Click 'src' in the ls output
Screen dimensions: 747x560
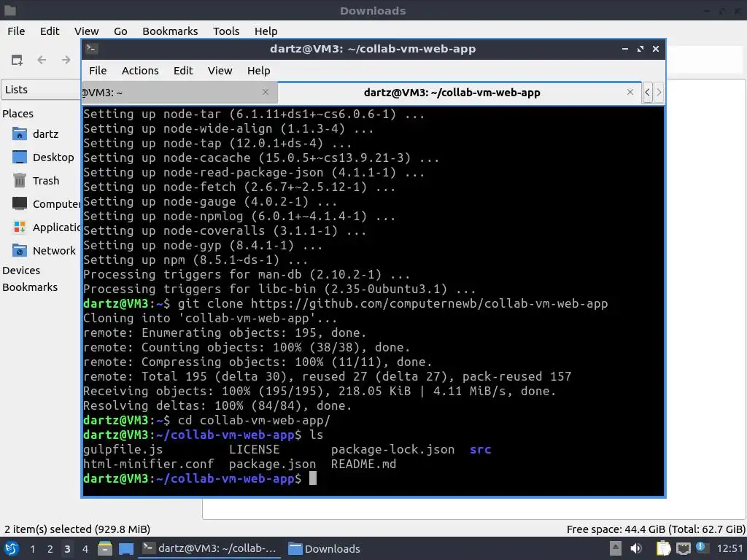[480, 449]
